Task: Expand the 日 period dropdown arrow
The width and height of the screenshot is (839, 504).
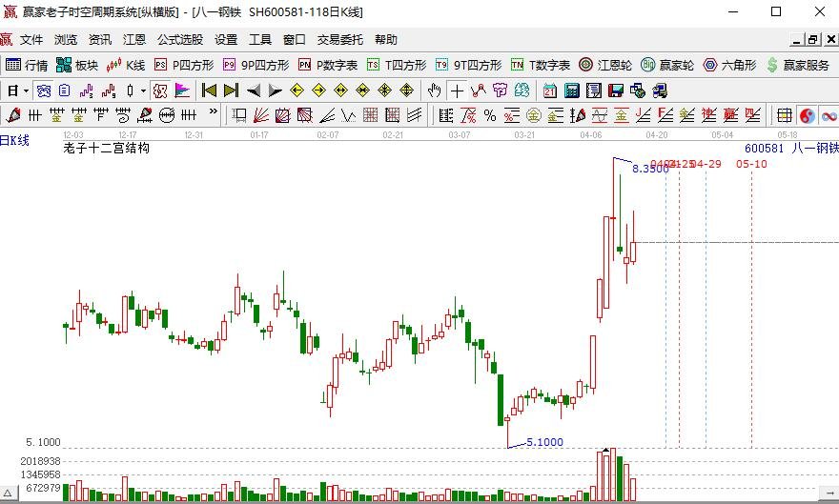Action: [26, 91]
